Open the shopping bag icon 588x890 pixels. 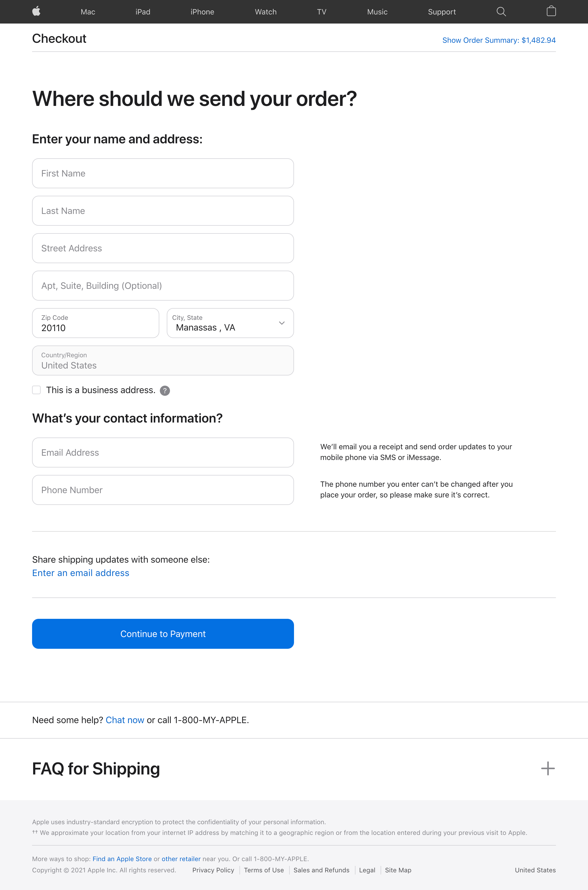point(551,11)
